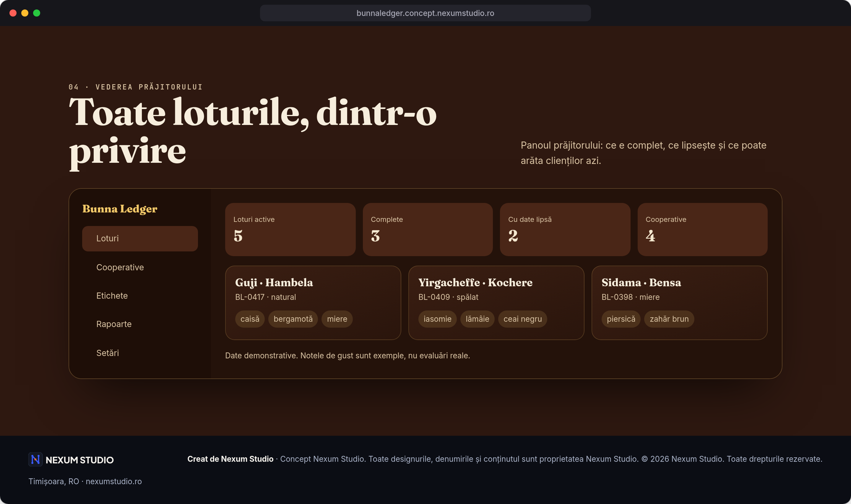851x504 pixels.
Task: Click the caisă flavor tag
Action: (250, 319)
